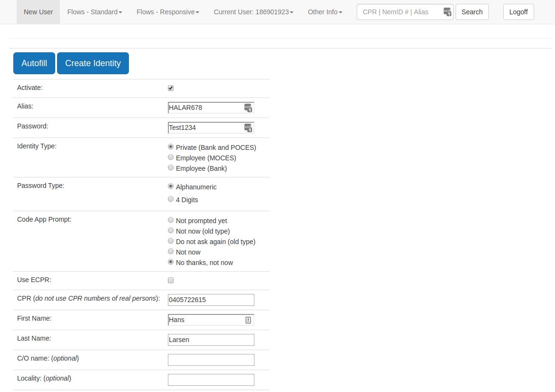This screenshot has height=392, width=555.
Task: Select Do not ask again (old type)
Action: [171, 241]
